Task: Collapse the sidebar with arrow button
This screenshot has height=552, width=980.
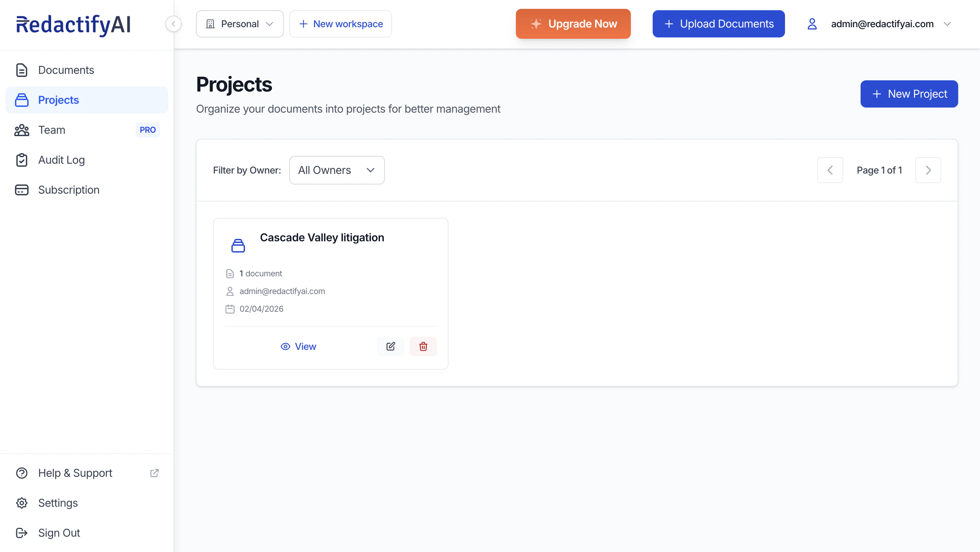Action: click(174, 23)
